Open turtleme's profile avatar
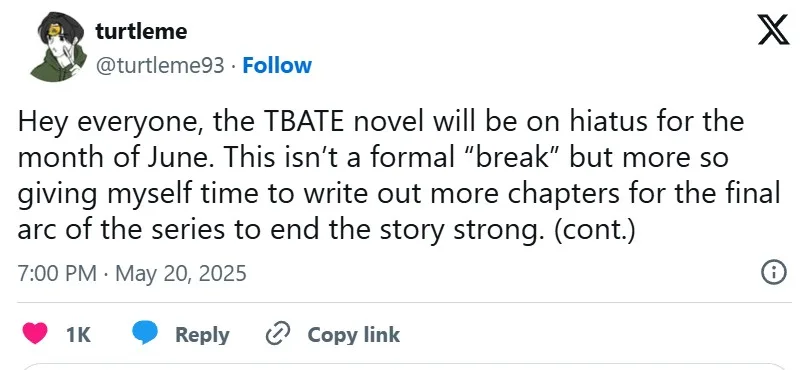The width and height of the screenshot is (812, 370). [x=59, y=47]
